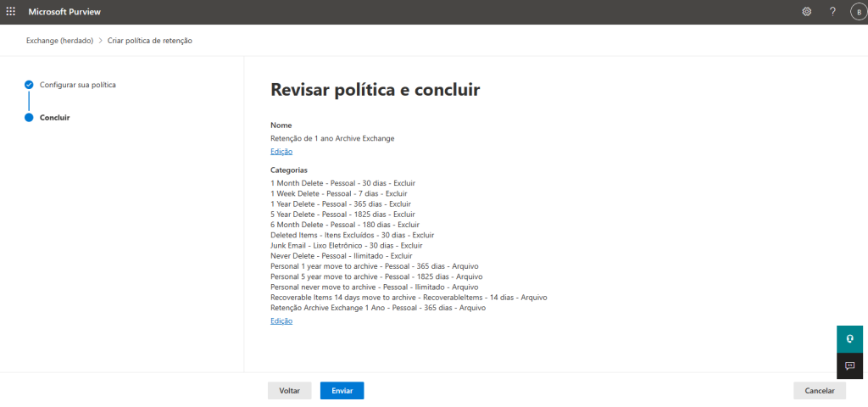
Task: Click the Help question mark icon
Action: [x=832, y=12]
